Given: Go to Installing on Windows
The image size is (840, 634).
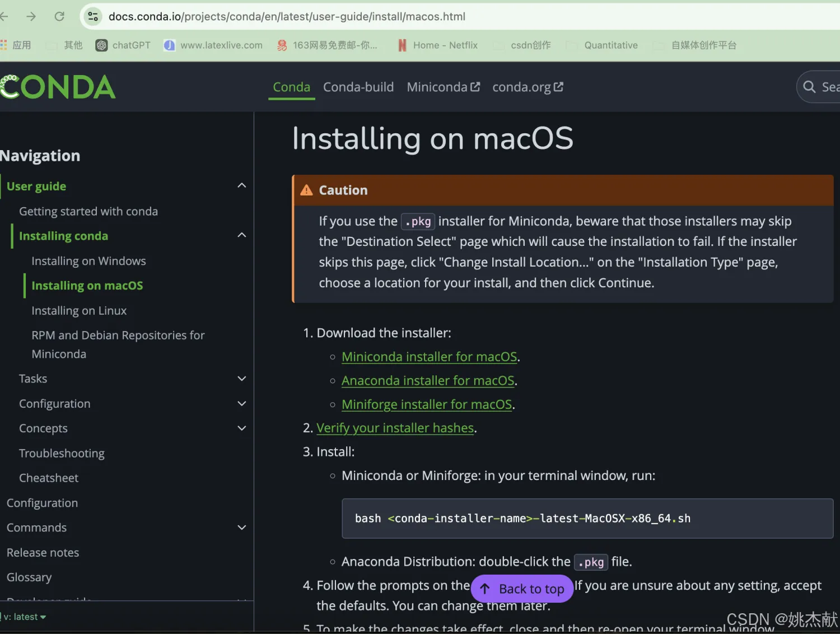Looking at the screenshot, I should 88,261.
